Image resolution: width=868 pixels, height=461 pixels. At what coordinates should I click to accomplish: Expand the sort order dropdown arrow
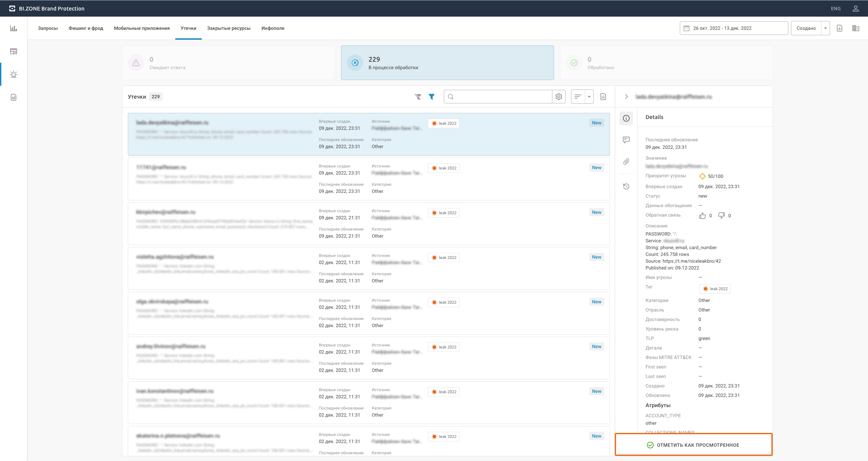(589, 97)
